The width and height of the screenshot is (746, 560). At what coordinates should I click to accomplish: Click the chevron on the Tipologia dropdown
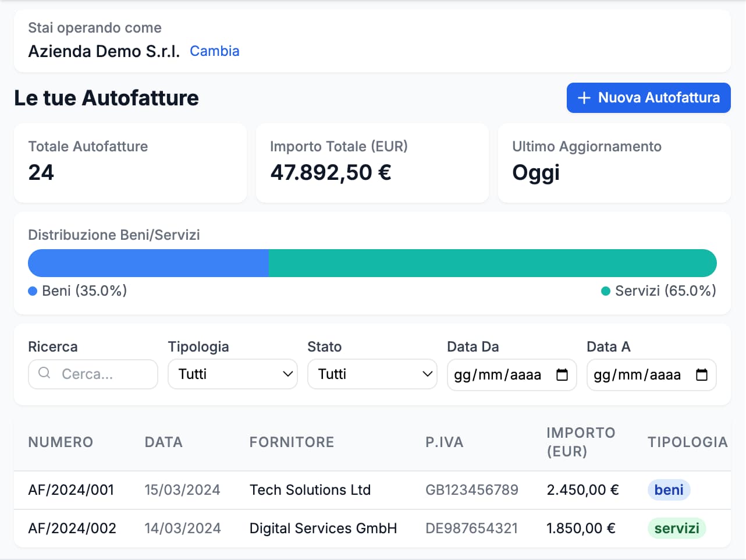pyautogui.click(x=287, y=374)
